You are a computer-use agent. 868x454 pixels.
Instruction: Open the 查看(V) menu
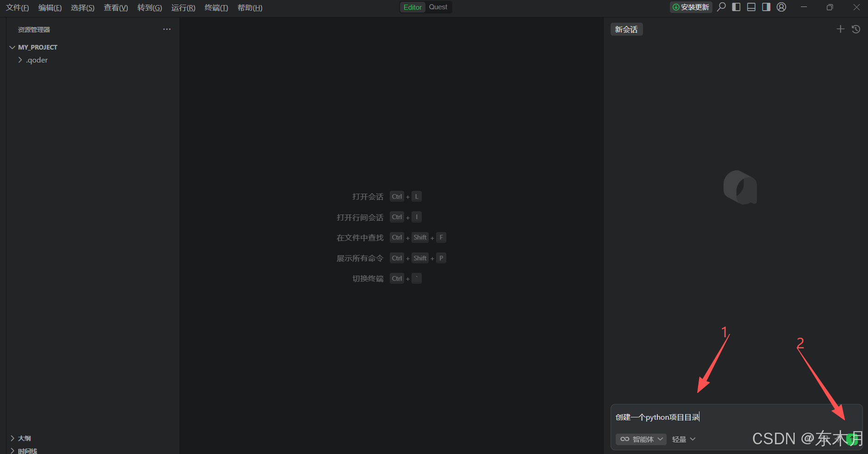(116, 8)
